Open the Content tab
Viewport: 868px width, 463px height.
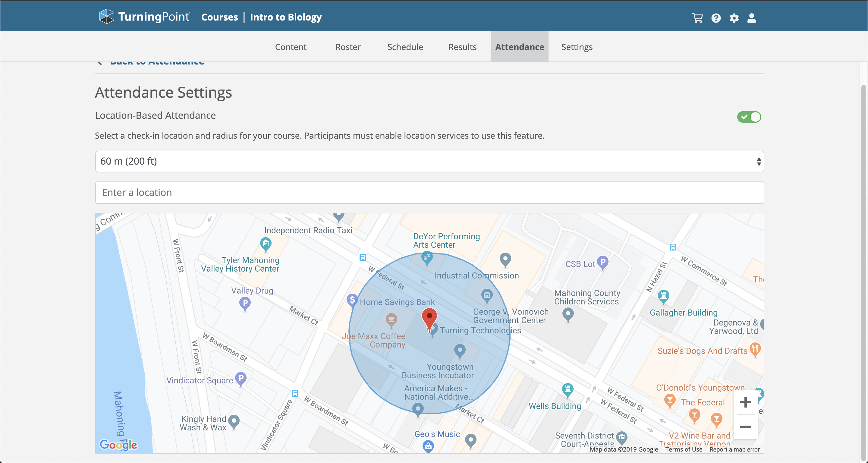coord(291,47)
